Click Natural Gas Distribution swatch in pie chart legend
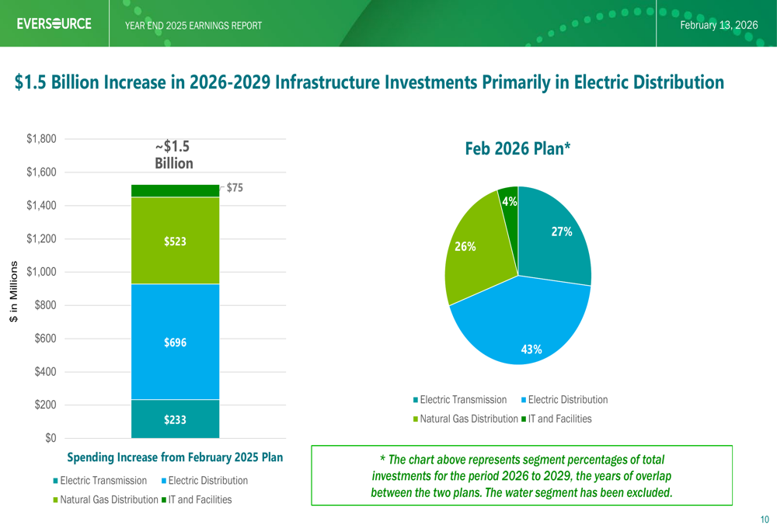This screenshot has width=777, height=532. 416,419
